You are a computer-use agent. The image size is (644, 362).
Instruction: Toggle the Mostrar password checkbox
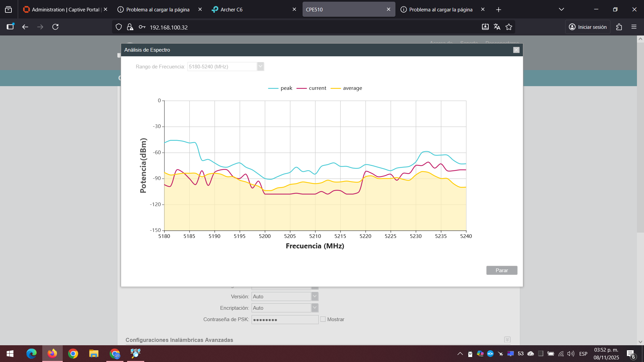323,319
